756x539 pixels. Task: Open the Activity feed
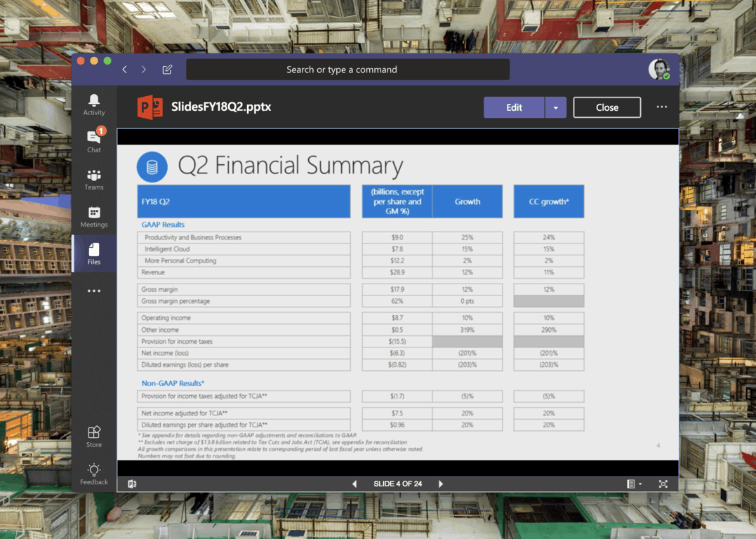pyautogui.click(x=94, y=105)
